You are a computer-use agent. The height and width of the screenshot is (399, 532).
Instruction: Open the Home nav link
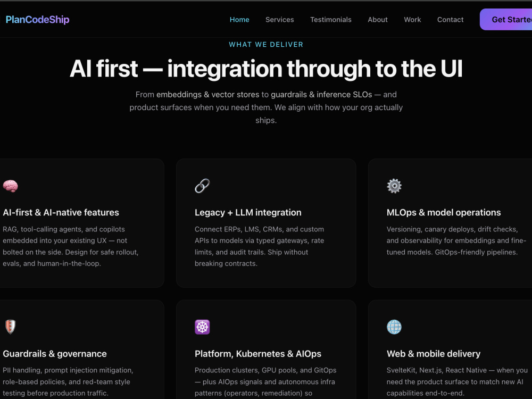[239, 20]
